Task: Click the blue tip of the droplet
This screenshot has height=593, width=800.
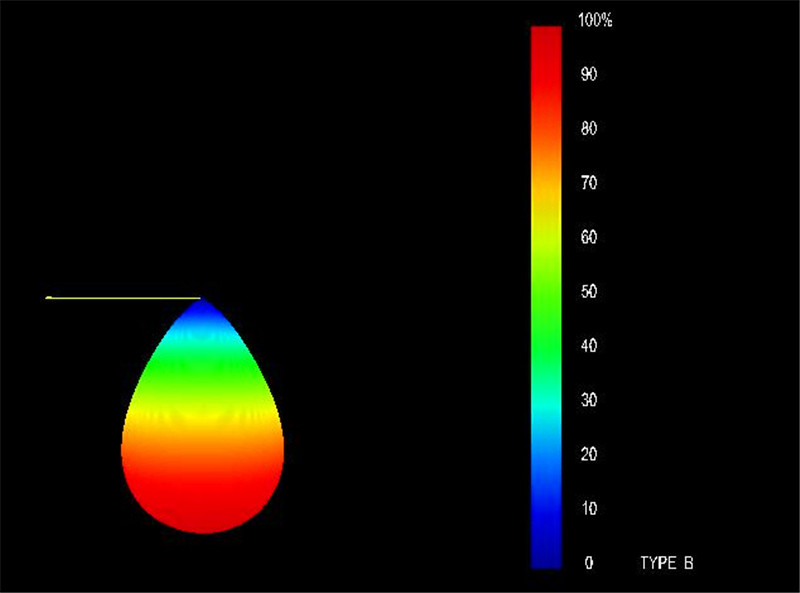Action: [x=203, y=314]
